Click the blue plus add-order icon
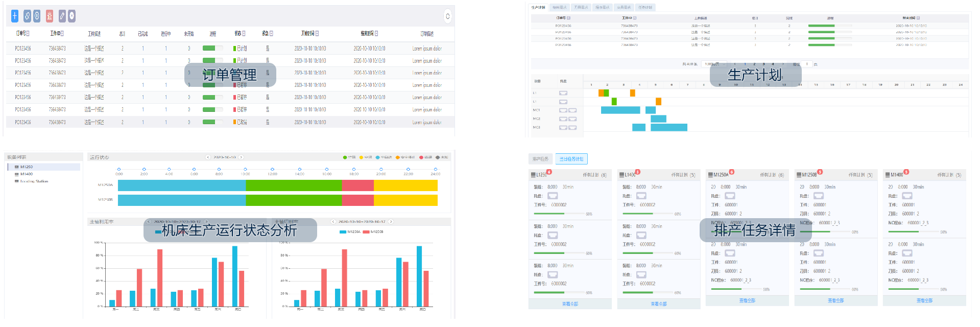 [x=15, y=16]
